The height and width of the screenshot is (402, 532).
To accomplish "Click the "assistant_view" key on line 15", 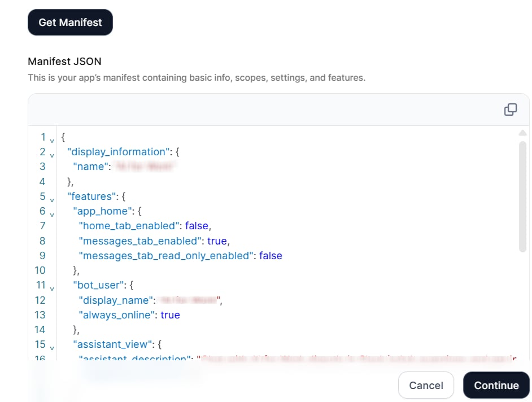I will pos(112,344).
